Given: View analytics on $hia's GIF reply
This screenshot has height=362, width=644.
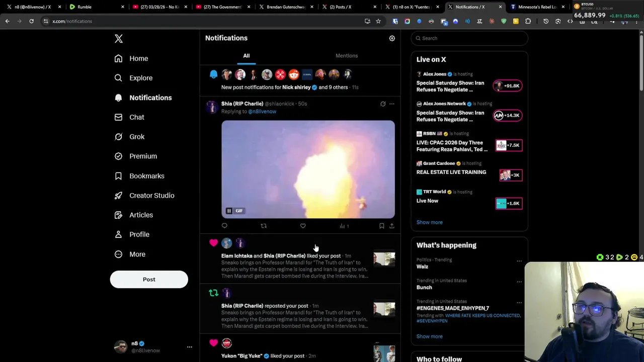Looking at the screenshot, I should click(344, 226).
